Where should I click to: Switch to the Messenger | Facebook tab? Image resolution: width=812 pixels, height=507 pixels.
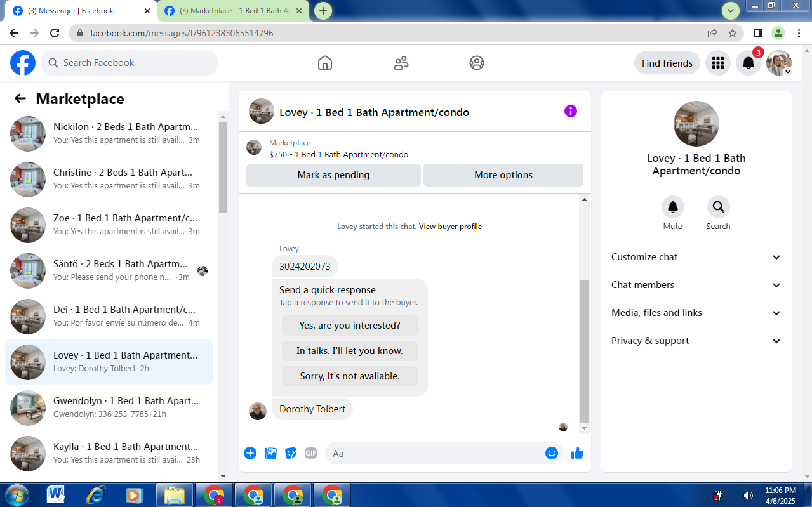[x=81, y=11]
